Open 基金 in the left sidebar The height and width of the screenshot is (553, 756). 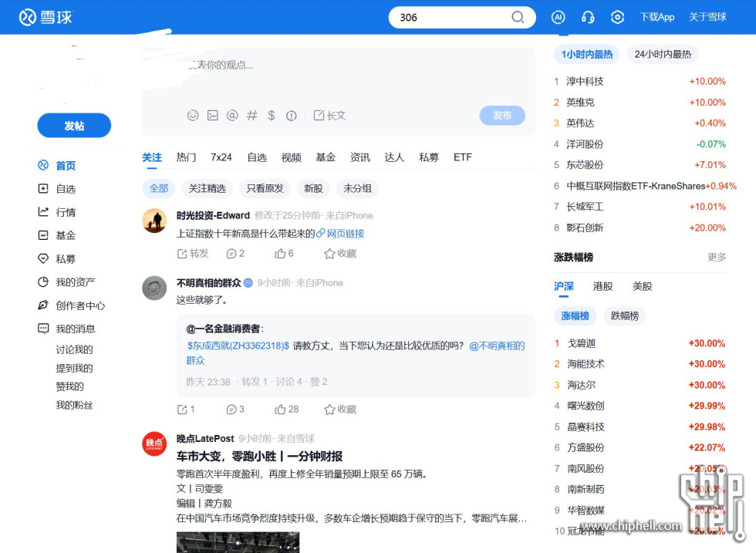tap(57, 235)
